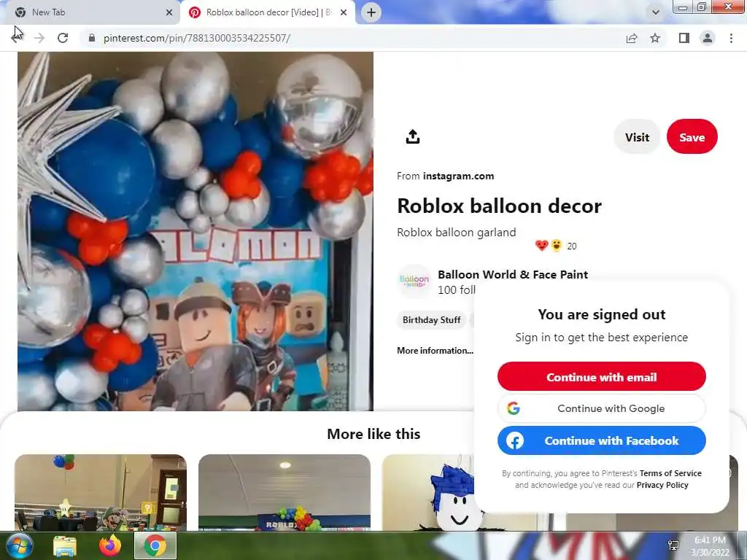Open the related pin with rainbow balloon arch
This screenshot has width=747, height=560.
pyautogui.click(x=285, y=492)
